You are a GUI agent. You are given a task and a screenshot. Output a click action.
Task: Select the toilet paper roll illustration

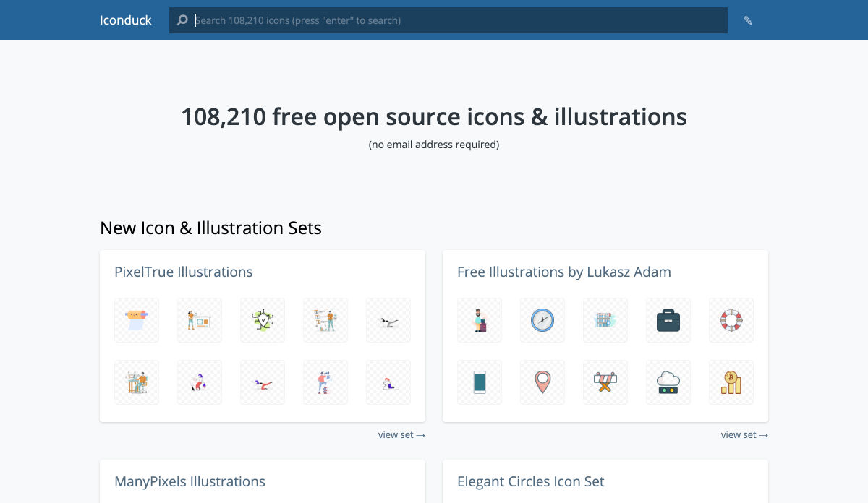click(137, 320)
